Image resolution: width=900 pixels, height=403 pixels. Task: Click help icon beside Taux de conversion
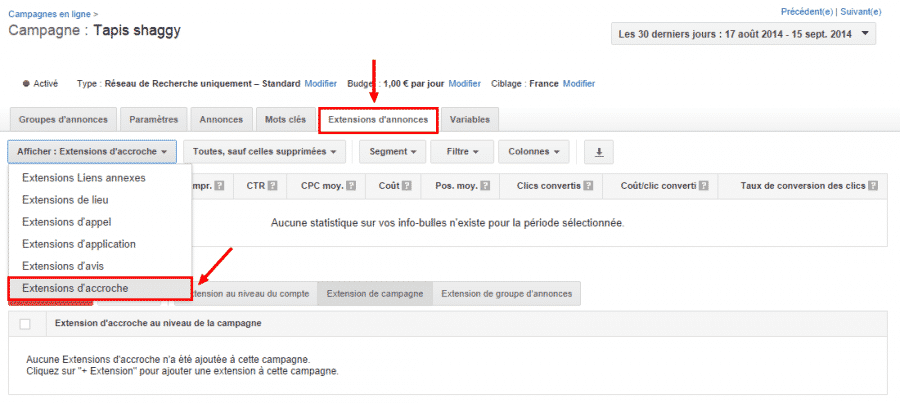(873, 186)
